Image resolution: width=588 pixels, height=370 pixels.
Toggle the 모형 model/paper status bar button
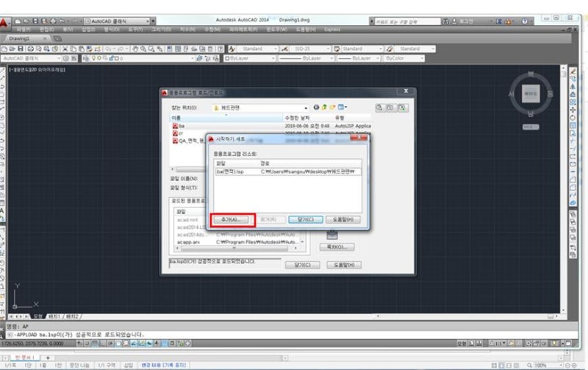[462, 344]
